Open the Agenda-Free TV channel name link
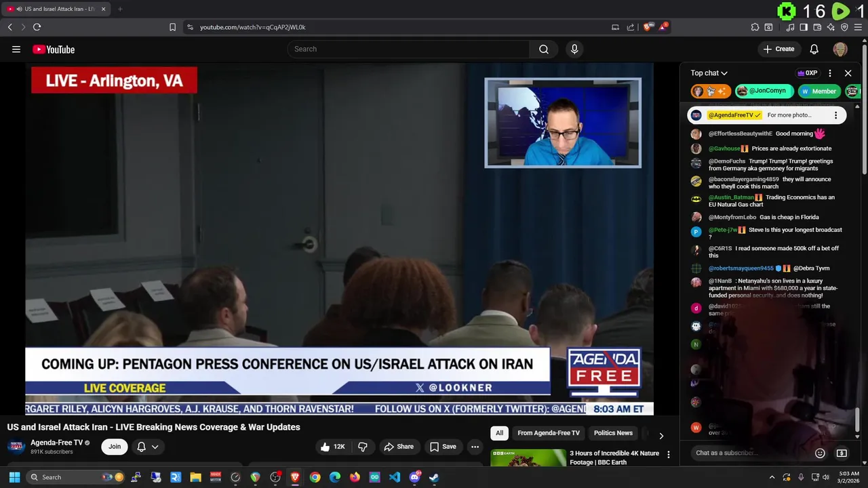The image size is (868, 488). [56, 443]
